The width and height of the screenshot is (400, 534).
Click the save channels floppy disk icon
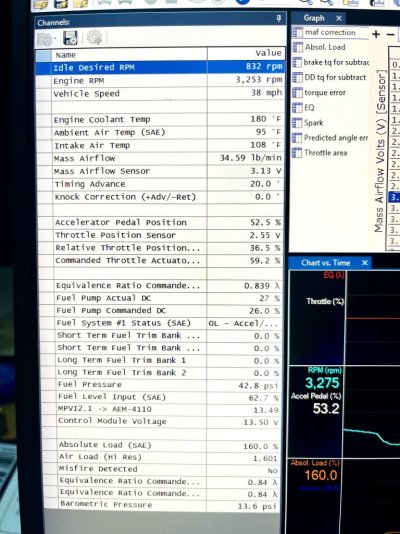pyautogui.click(x=70, y=38)
